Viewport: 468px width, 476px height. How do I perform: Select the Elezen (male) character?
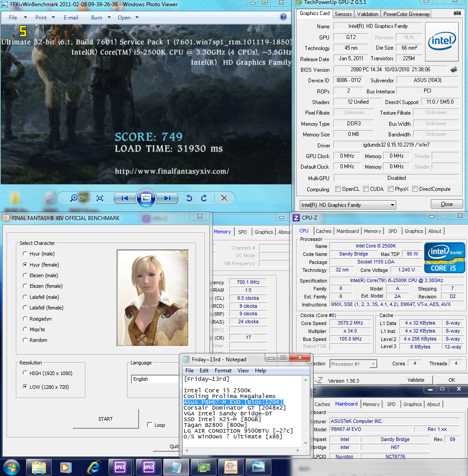coord(25,275)
